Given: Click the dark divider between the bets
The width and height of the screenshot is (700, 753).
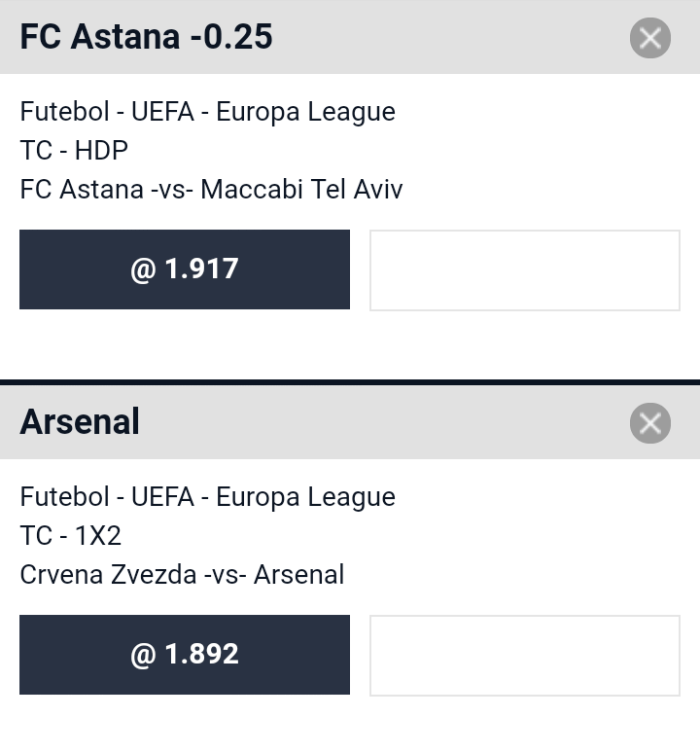Looking at the screenshot, I should pos(350,382).
